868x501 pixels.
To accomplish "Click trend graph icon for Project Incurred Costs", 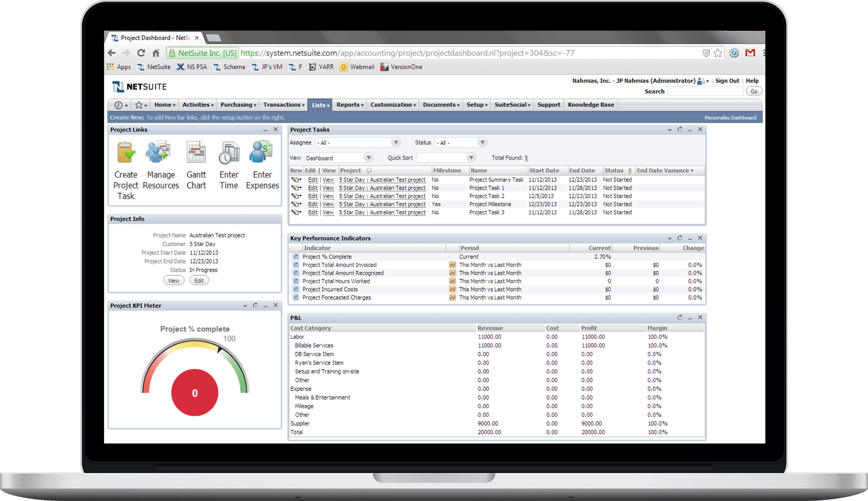I will pyautogui.click(x=452, y=289).
